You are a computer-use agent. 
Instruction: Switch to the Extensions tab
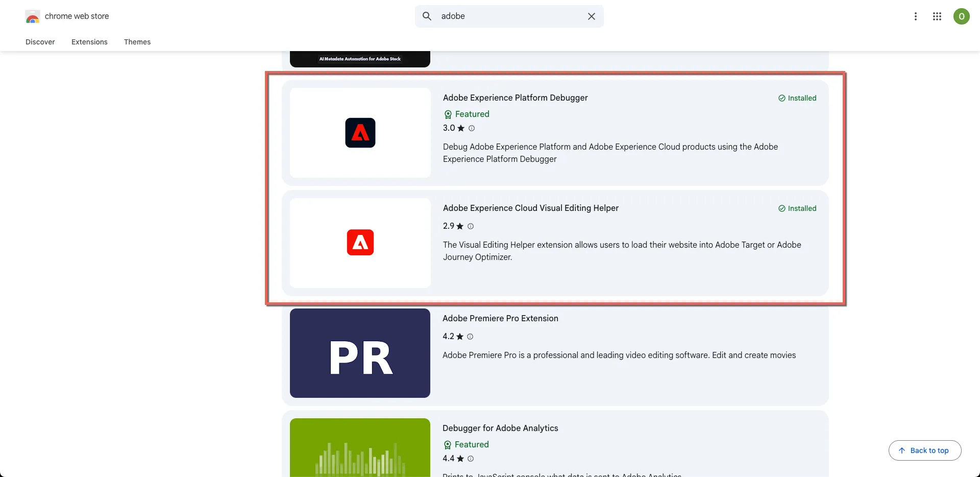click(x=89, y=42)
